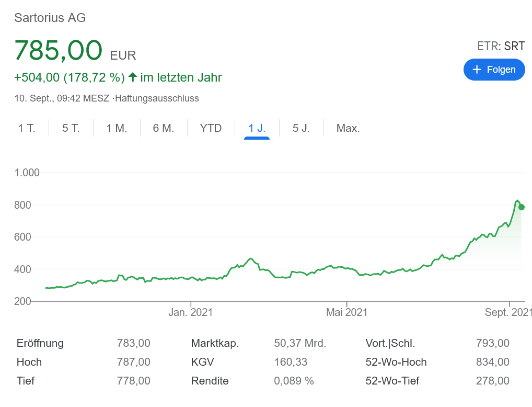Click the 52-Wo-Hoch value 834,00

[492, 362]
